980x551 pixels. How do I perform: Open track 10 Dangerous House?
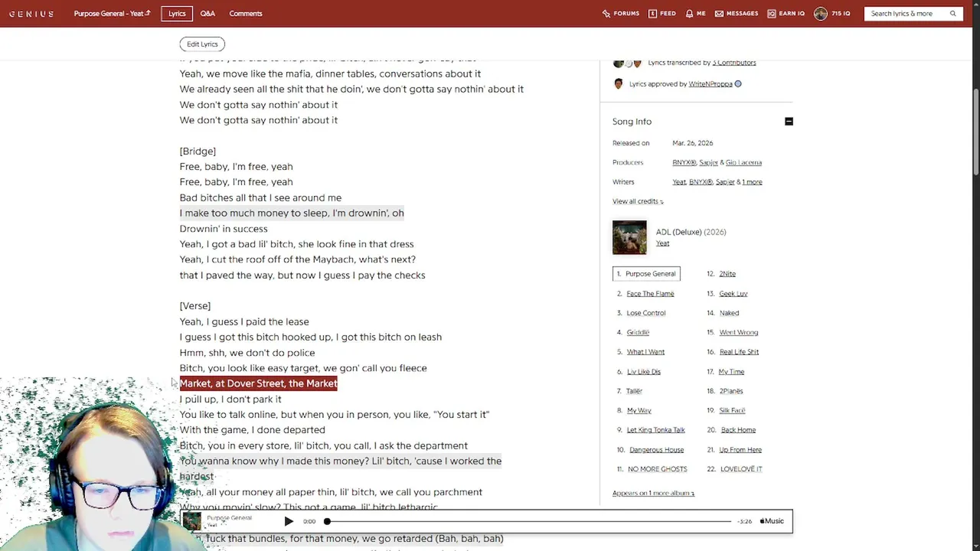pos(655,450)
